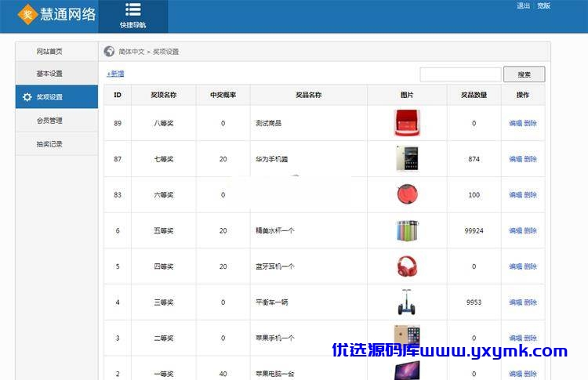Click 简体中文 in the breadcrumb

(x=131, y=52)
